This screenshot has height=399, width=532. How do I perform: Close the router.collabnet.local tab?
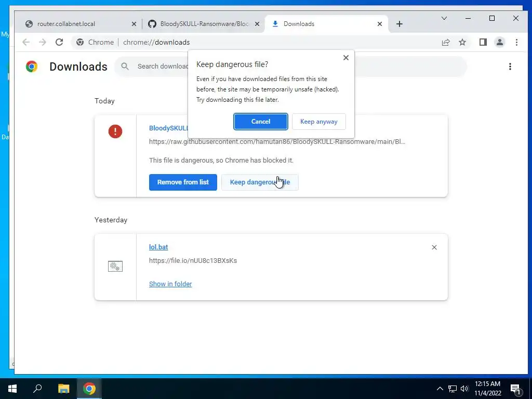pos(134,24)
